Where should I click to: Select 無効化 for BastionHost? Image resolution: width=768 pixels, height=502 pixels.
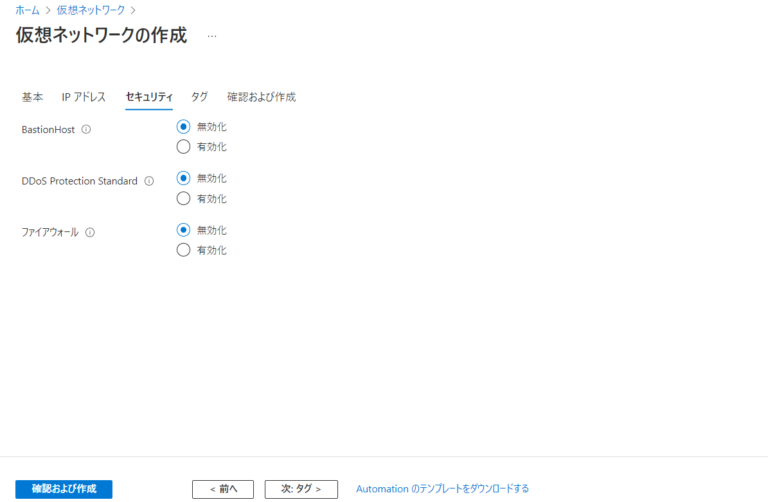pos(183,127)
